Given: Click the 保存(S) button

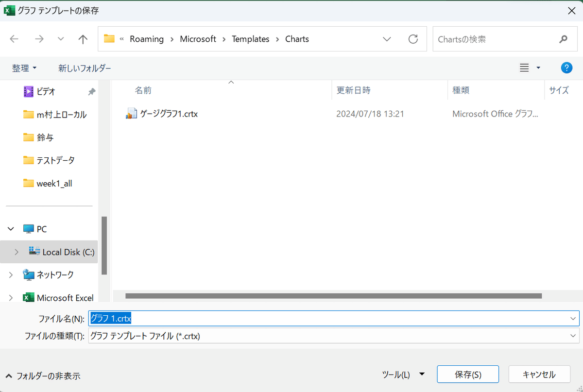Looking at the screenshot, I should (x=468, y=375).
